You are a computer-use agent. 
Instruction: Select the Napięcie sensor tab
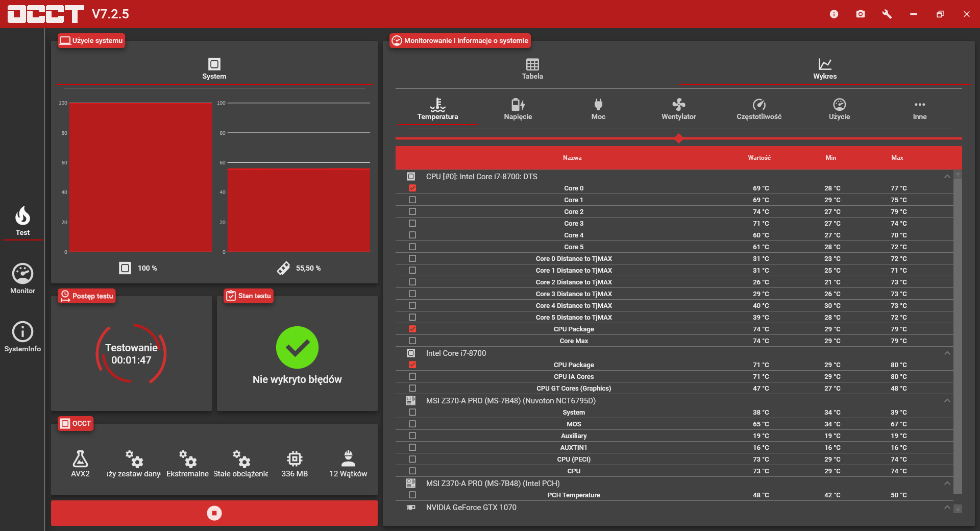click(x=518, y=109)
